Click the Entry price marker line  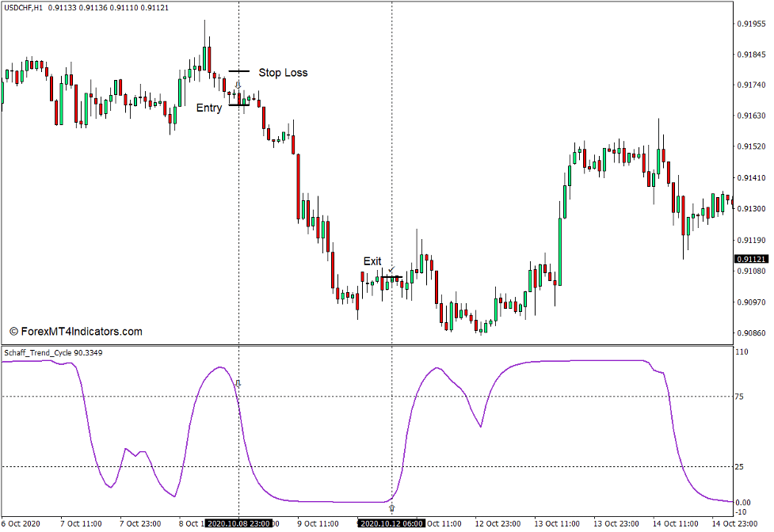240,105
